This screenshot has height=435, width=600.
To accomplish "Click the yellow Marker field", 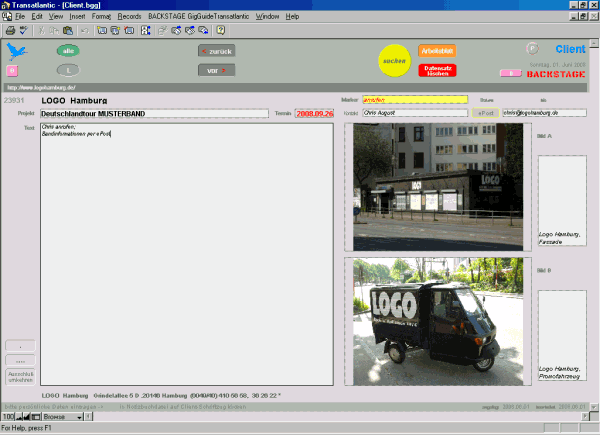I will tap(415, 100).
